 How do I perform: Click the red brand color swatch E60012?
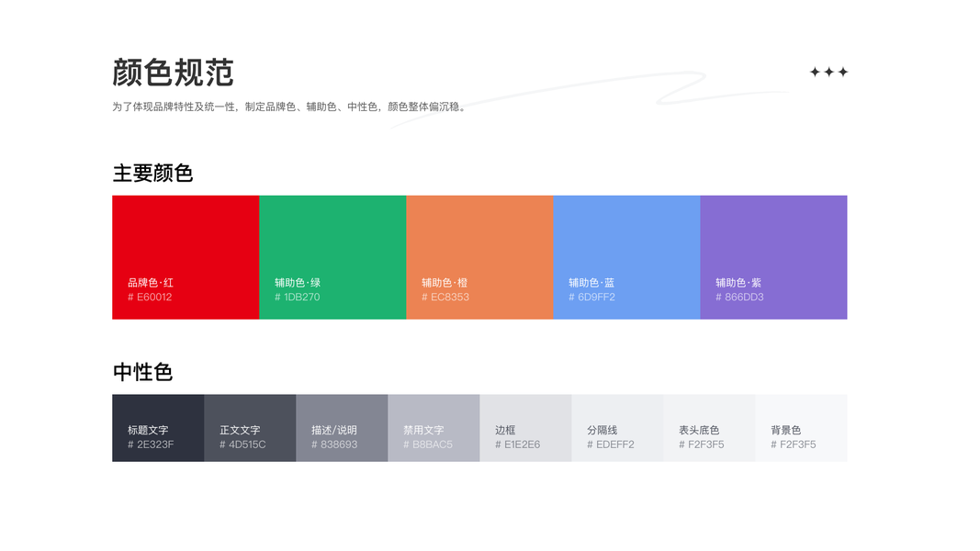(186, 257)
